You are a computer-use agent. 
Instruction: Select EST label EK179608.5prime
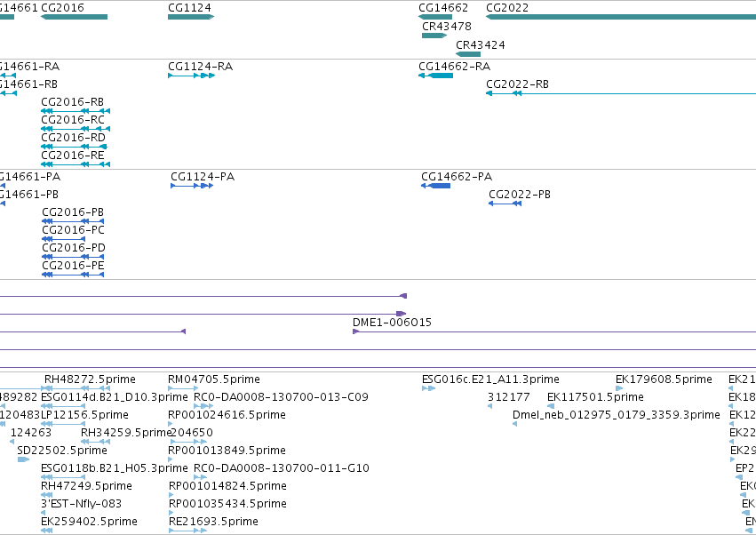point(664,379)
